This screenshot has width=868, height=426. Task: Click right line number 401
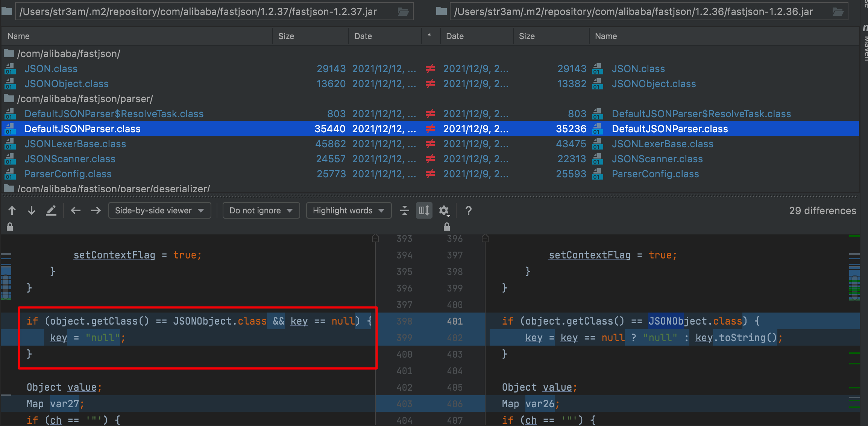[x=455, y=321]
